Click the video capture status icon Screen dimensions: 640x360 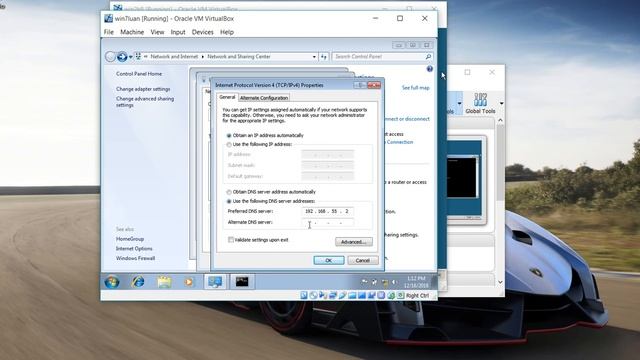pyautogui.click(x=371, y=295)
